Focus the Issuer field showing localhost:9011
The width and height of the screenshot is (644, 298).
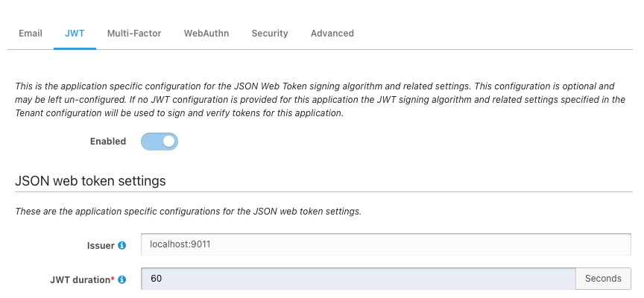click(x=386, y=244)
